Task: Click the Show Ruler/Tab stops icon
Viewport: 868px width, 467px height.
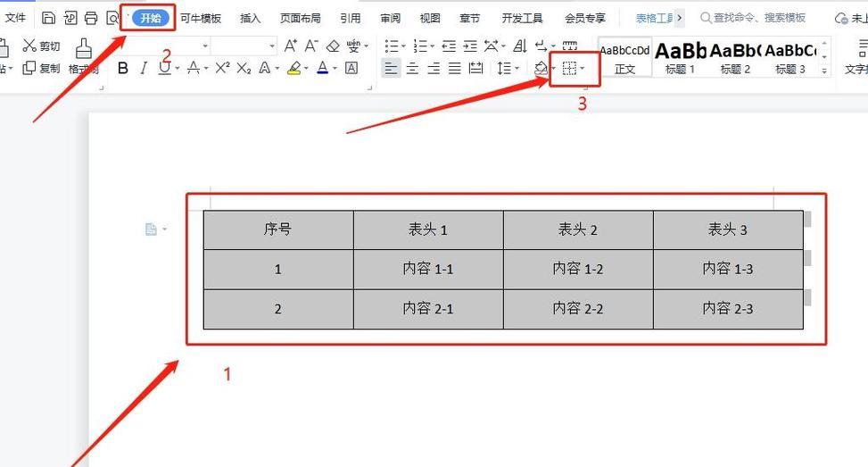Action: tap(570, 46)
